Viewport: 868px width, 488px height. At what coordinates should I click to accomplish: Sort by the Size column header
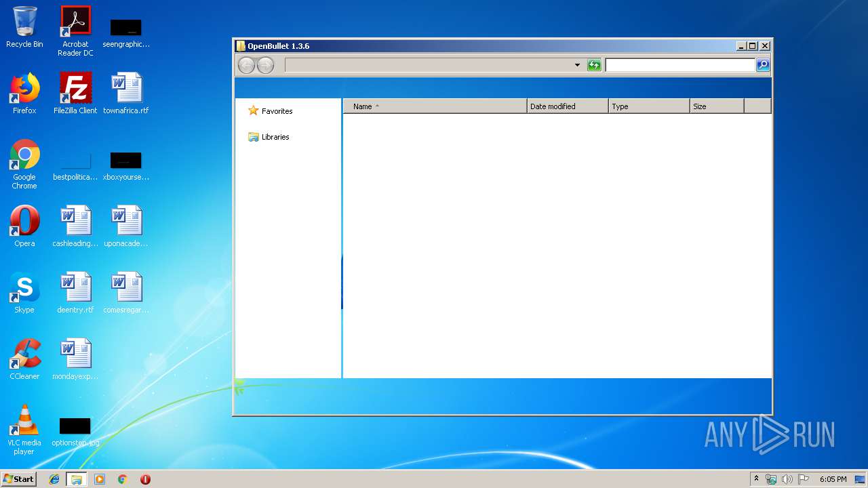[717, 106]
